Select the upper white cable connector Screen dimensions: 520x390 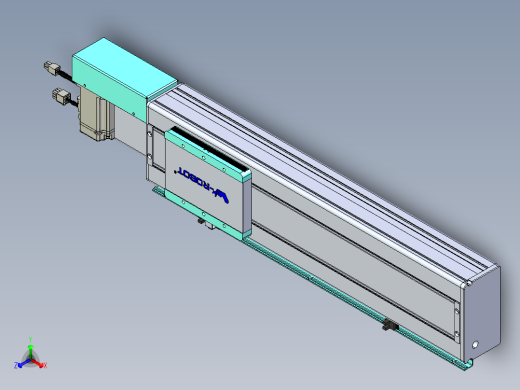click(51, 68)
